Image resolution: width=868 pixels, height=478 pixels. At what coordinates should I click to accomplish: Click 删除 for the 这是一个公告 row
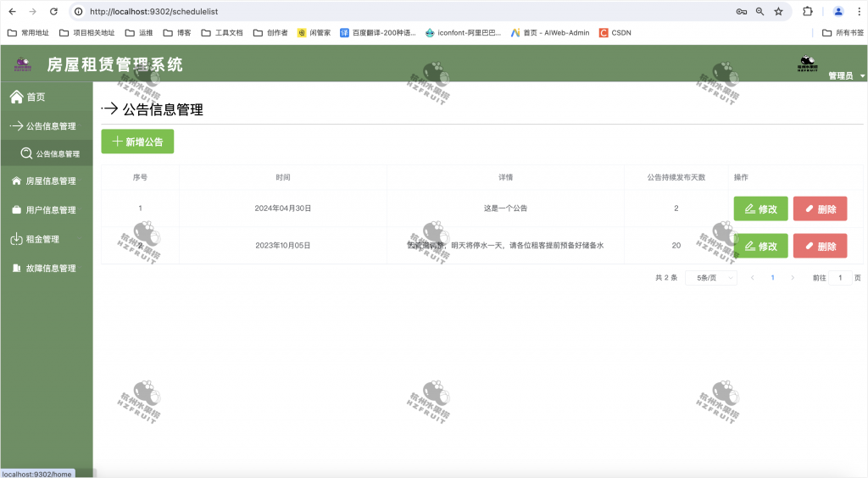point(820,208)
